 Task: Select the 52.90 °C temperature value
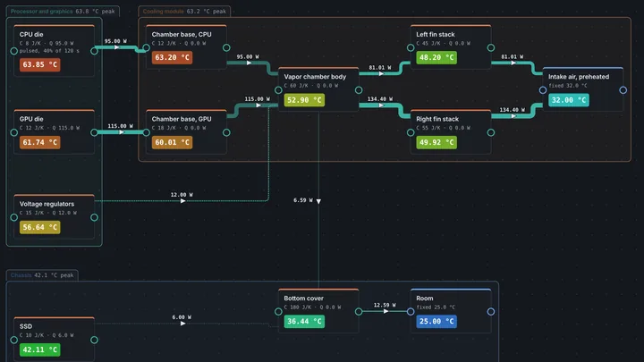click(x=304, y=100)
